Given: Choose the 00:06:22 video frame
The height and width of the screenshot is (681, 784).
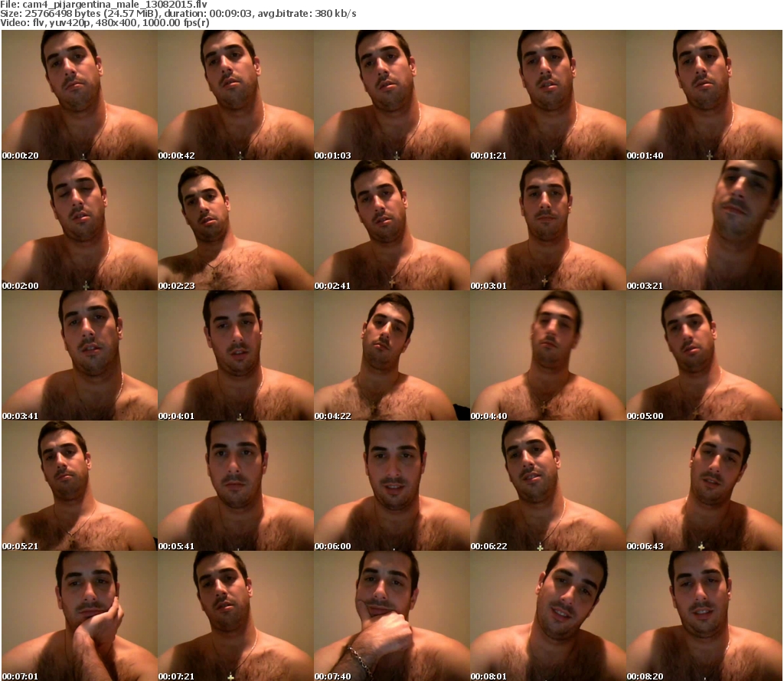Looking at the screenshot, I should coord(548,486).
